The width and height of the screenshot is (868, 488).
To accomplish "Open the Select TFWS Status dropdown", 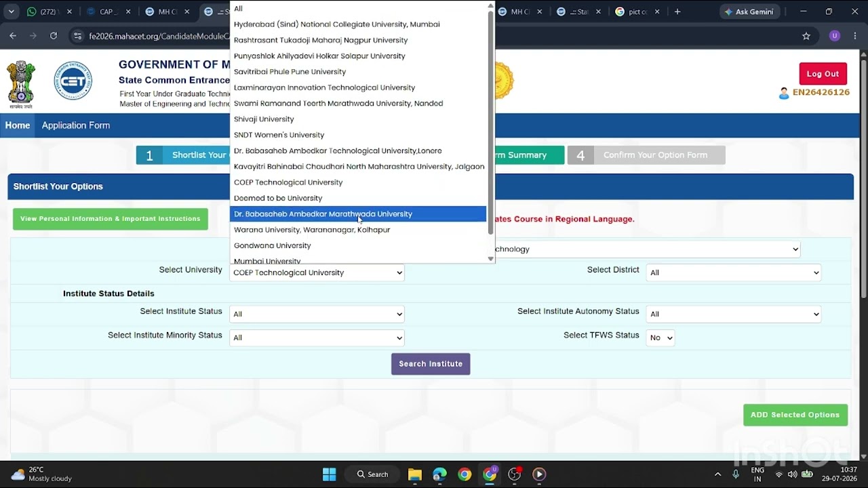I will [660, 338].
